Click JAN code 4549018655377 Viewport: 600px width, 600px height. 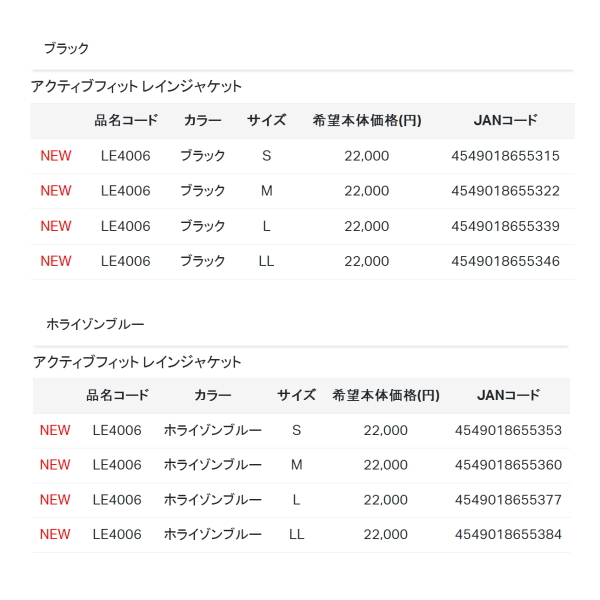pos(508,500)
